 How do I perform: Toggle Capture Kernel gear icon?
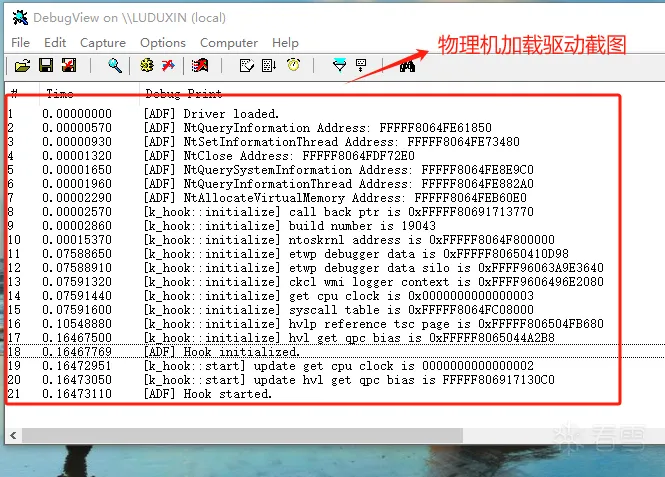click(147, 65)
